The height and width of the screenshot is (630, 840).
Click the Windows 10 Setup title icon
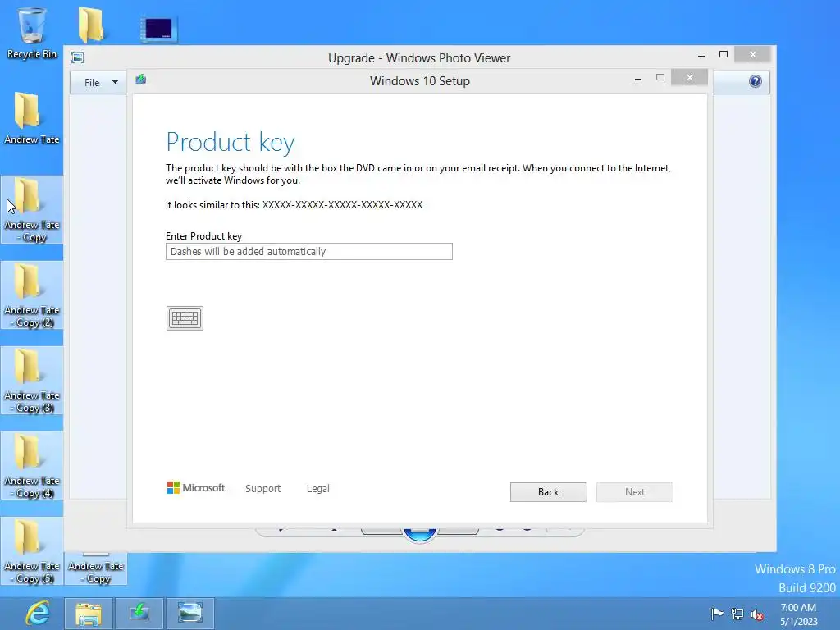point(141,80)
